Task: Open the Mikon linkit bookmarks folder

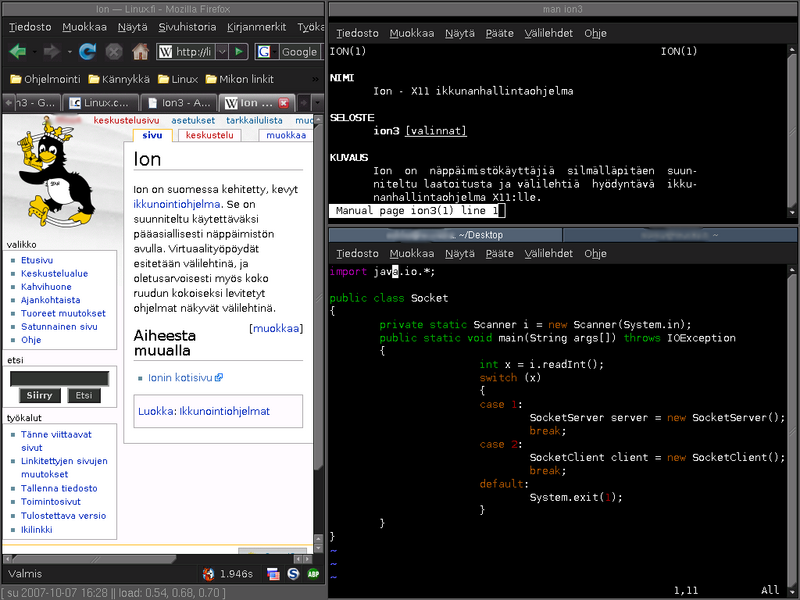Action: pos(240,79)
